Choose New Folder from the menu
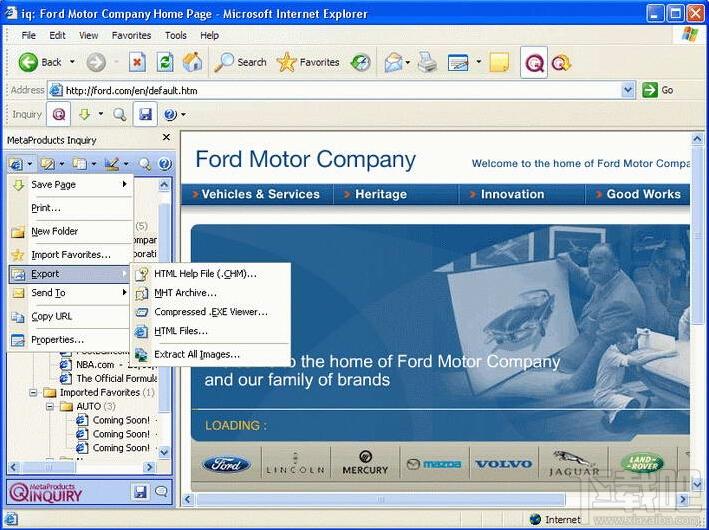 click(x=71, y=232)
